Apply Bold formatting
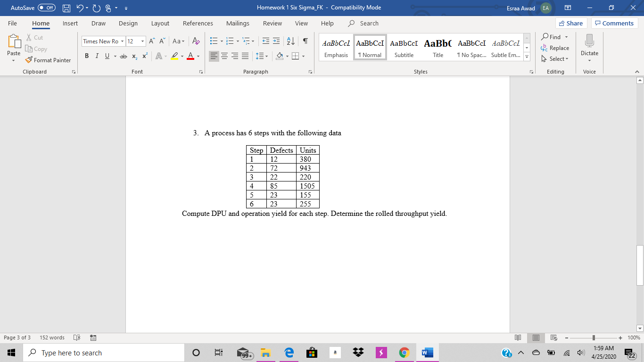 point(86,56)
